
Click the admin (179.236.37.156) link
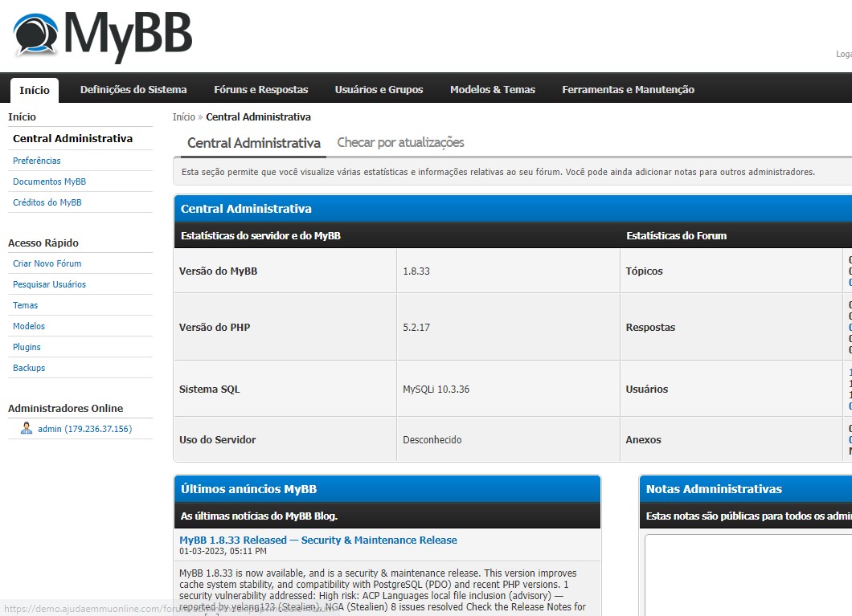(x=84, y=429)
